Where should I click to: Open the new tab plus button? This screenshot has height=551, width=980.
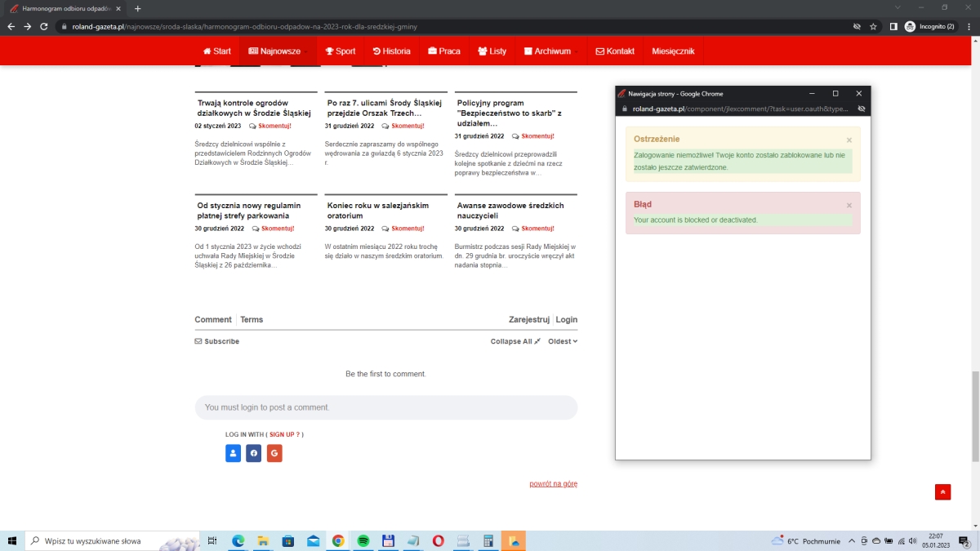click(x=137, y=8)
